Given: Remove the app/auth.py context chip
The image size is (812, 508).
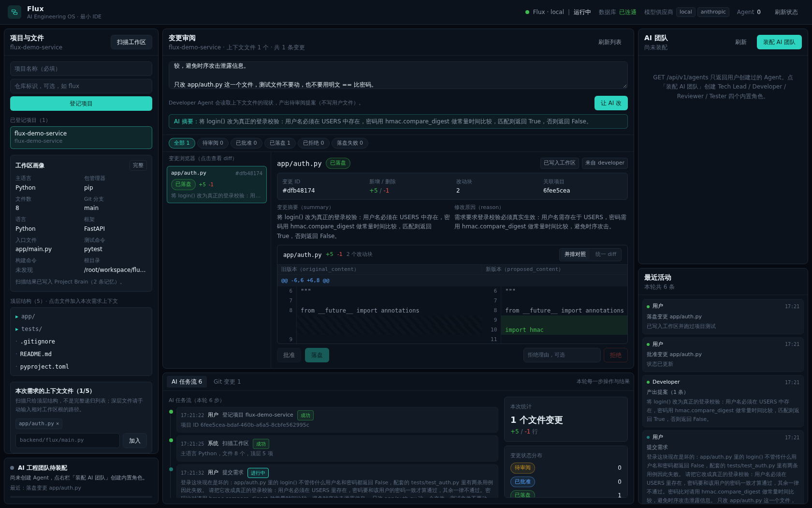Looking at the screenshot, I should [58, 424].
